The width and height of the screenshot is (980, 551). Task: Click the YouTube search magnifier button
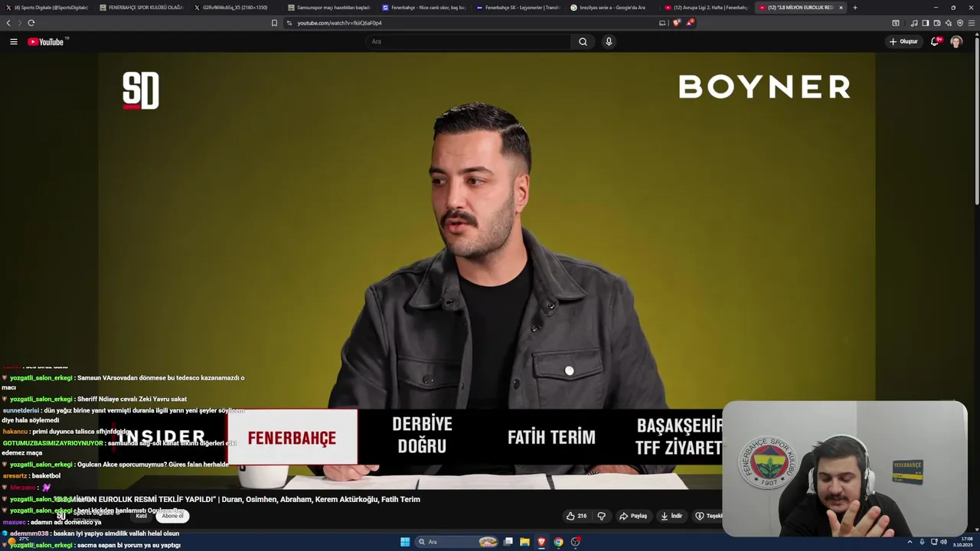tap(583, 41)
